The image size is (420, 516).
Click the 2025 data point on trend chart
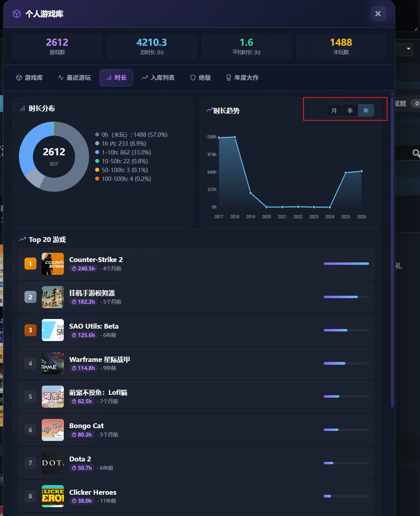(346, 173)
